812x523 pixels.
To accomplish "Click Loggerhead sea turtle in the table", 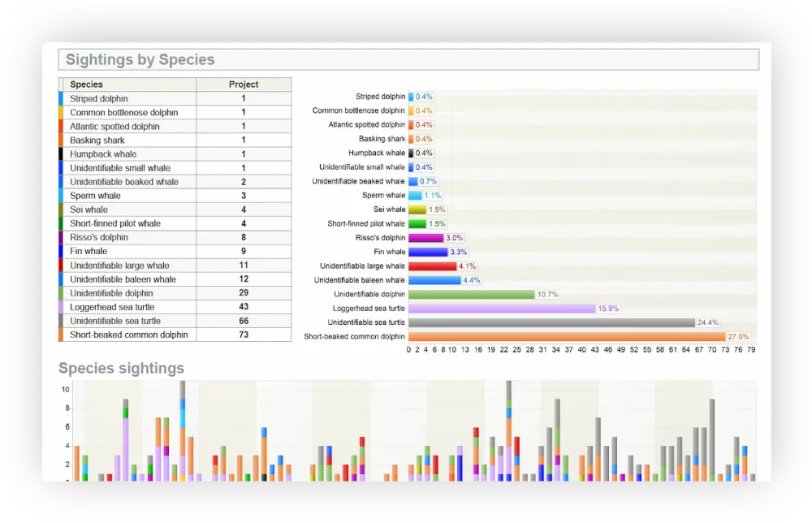I will pos(175,307).
